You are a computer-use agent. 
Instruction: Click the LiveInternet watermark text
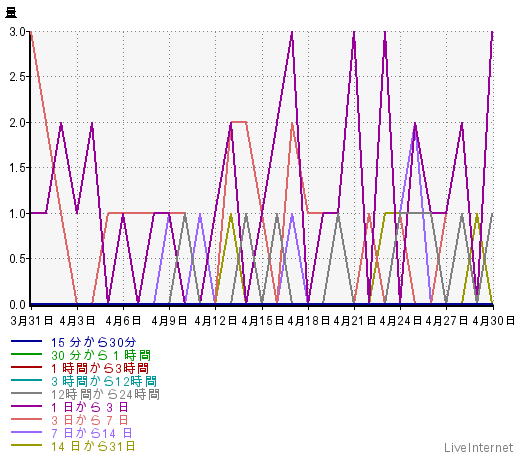point(478,447)
